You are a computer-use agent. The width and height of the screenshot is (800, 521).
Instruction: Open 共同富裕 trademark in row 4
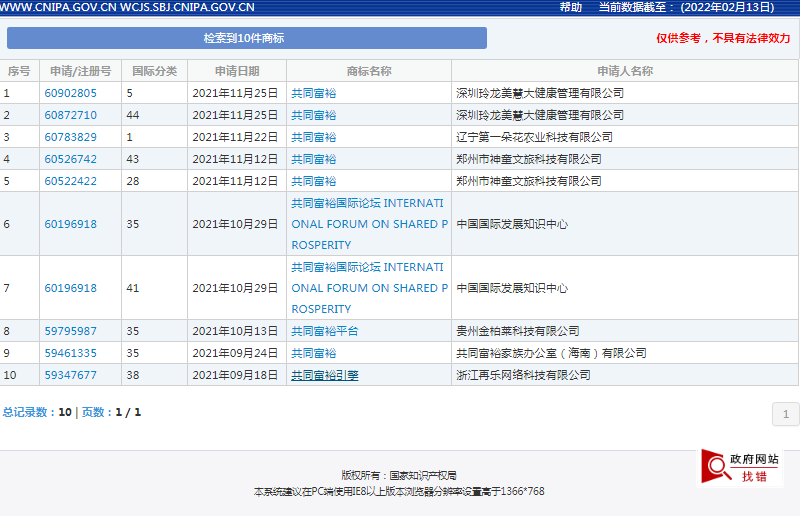(x=314, y=159)
